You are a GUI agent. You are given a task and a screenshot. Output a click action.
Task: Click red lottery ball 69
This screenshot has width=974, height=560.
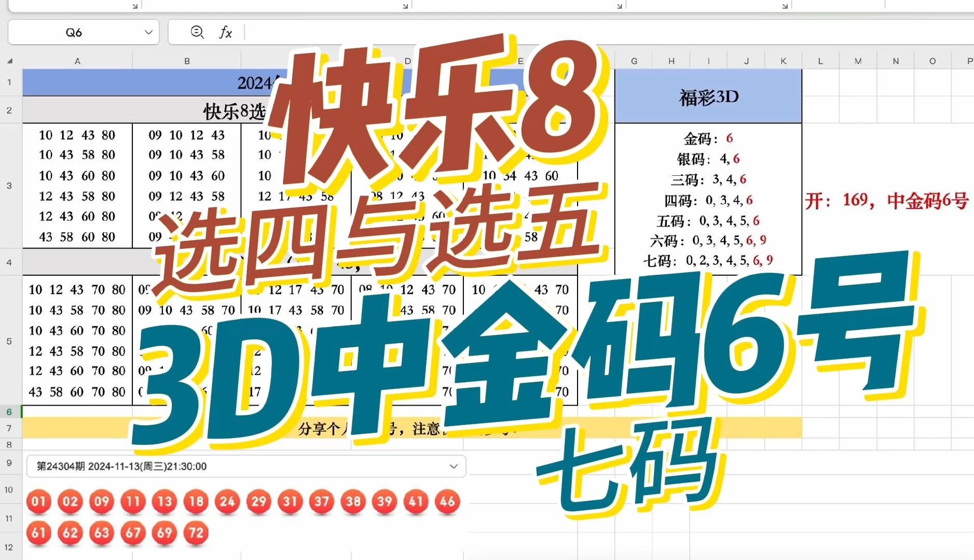click(164, 533)
